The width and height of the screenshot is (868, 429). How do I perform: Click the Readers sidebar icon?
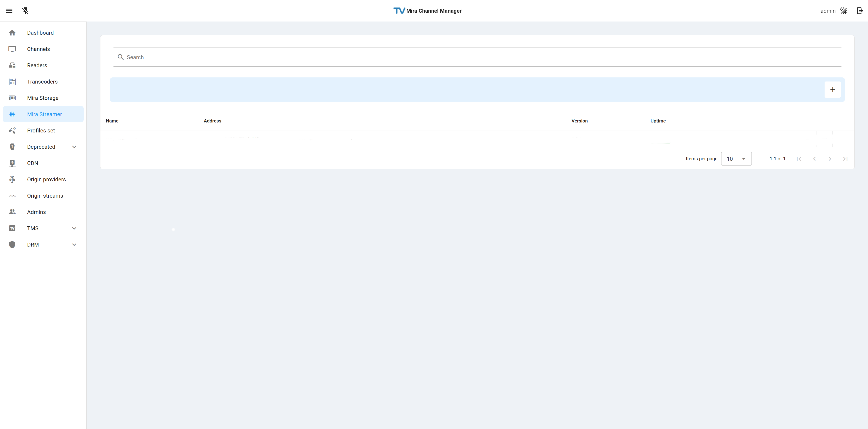[x=12, y=65]
